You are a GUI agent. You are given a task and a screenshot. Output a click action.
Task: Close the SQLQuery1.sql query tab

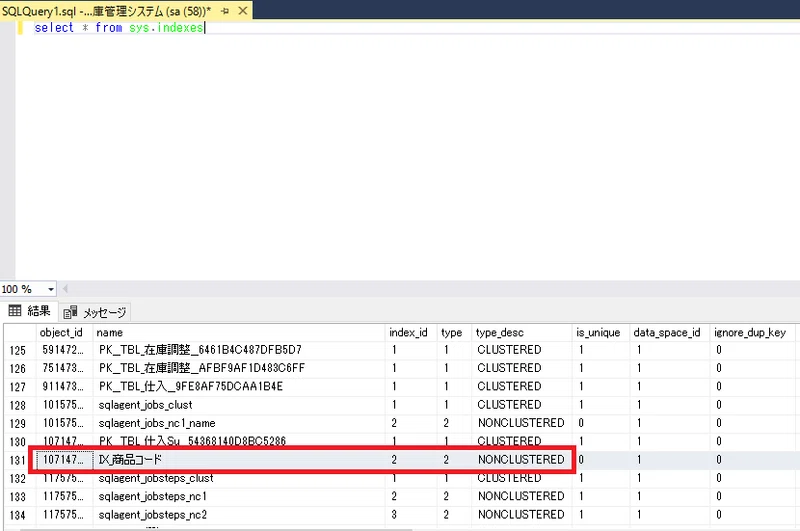(243, 10)
